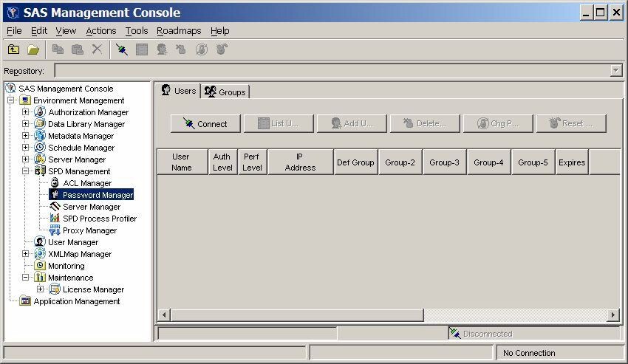
Task: Select the Server Manager under SPD Management
Action: pyautogui.click(x=91, y=207)
